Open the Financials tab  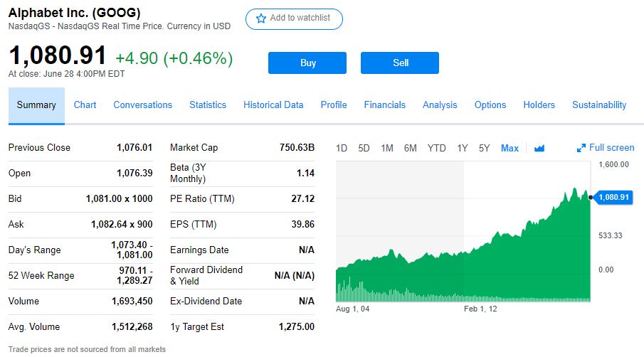click(x=384, y=105)
